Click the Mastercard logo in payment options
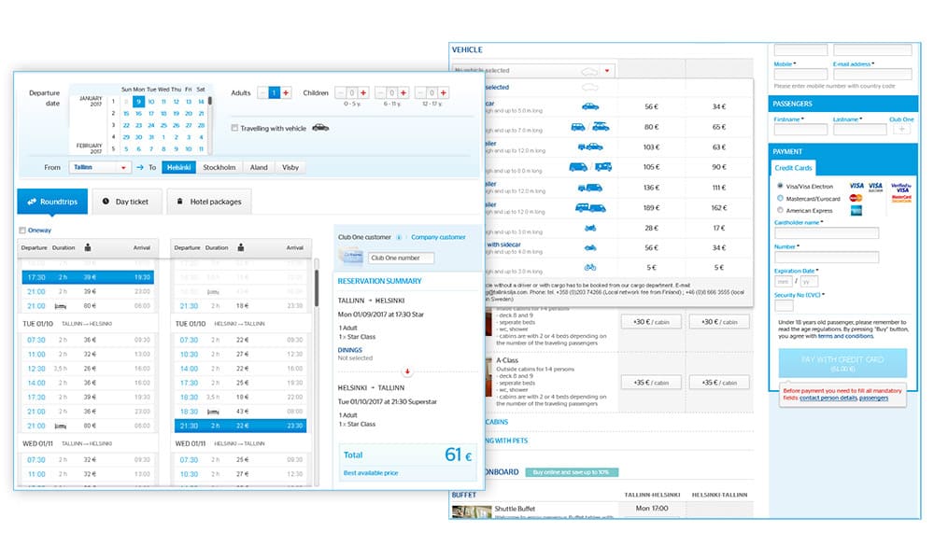 pos(856,198)
